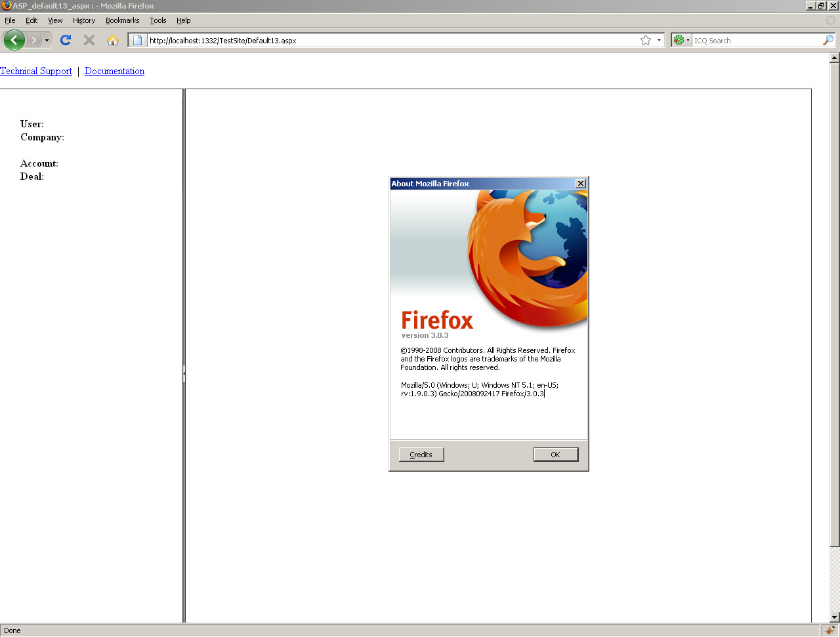Go back using the green Back arrow
This screenshot has width=840, height=637.
[14, 40]
